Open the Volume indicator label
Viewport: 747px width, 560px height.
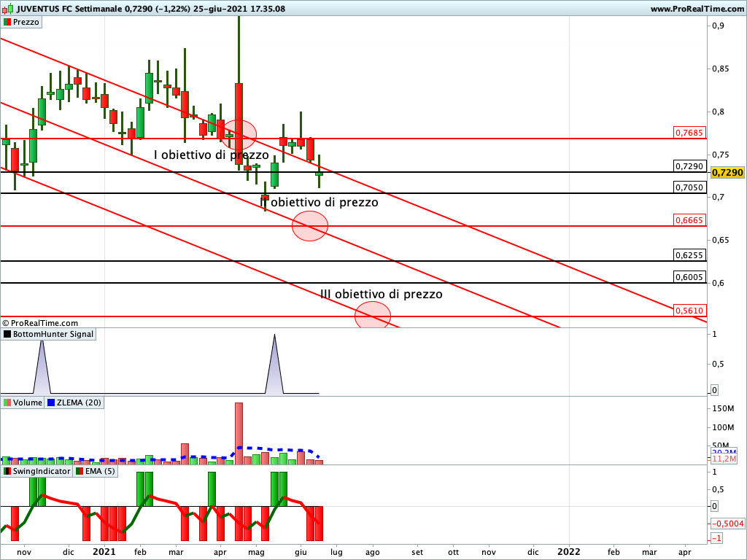23,402
